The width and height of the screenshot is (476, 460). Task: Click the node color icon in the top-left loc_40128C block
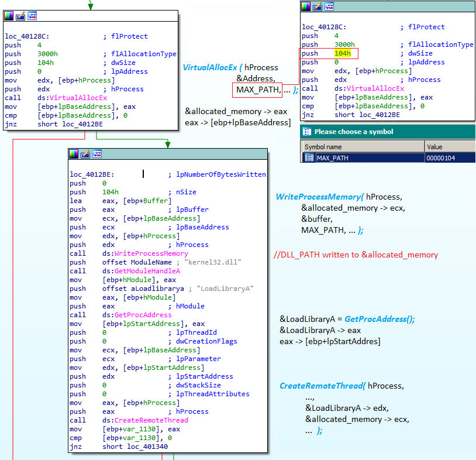(x=9, y=15)
